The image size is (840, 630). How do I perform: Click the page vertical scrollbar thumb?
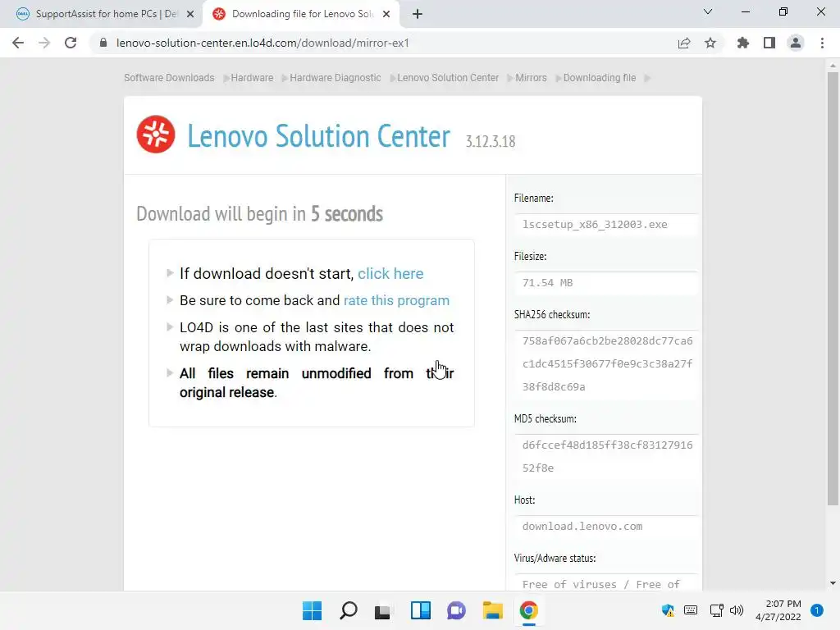833,289
